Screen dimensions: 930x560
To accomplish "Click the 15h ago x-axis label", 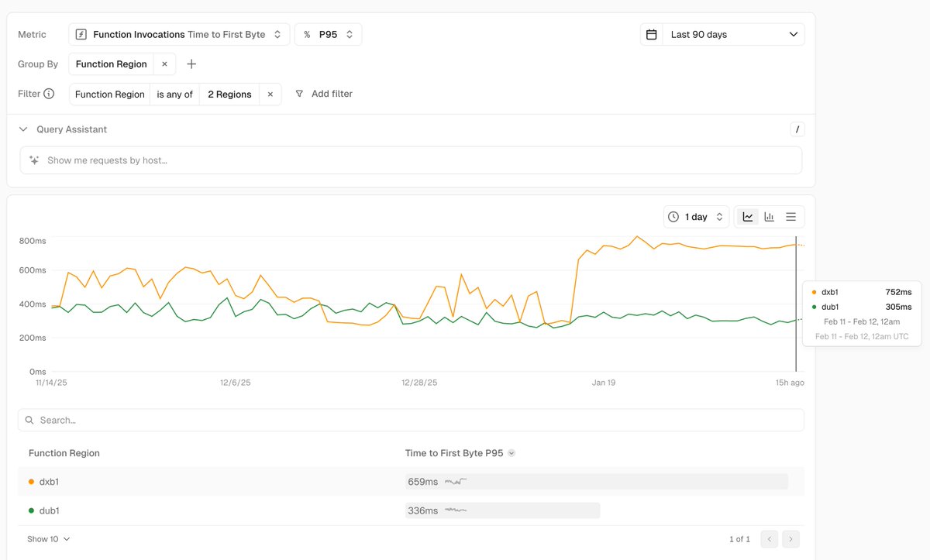I will [790, 383].
